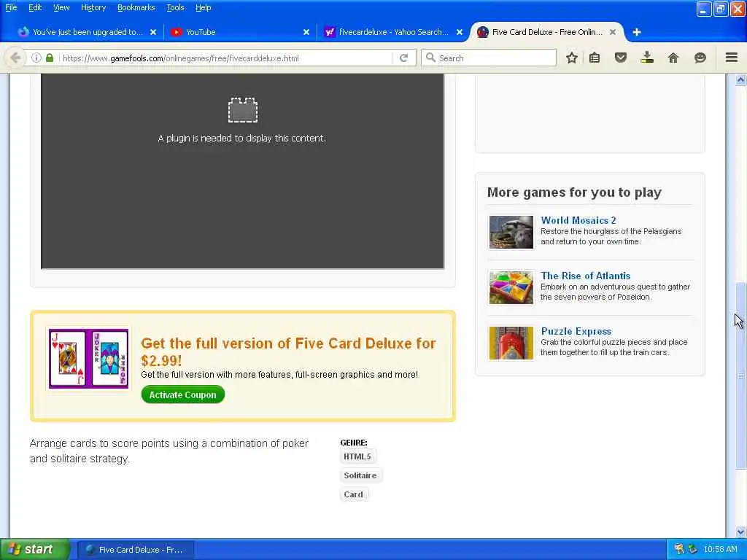Open the Downloads arrow icon
This screenshot has height=560, width=747.
647,58
